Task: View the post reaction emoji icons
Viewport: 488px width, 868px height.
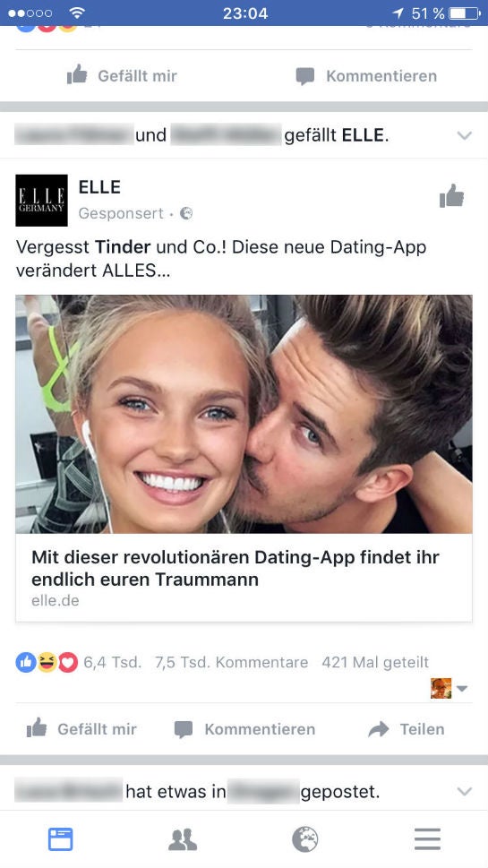Action: [47, 662]
